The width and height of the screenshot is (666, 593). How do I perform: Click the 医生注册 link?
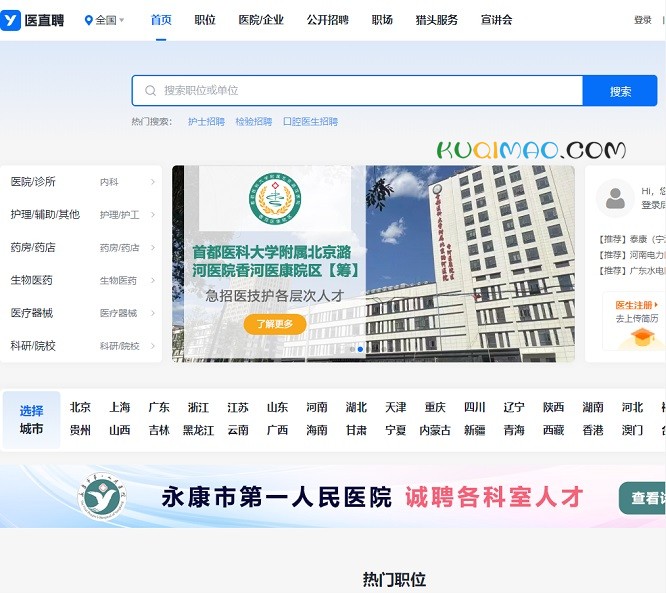coord(637,305)
